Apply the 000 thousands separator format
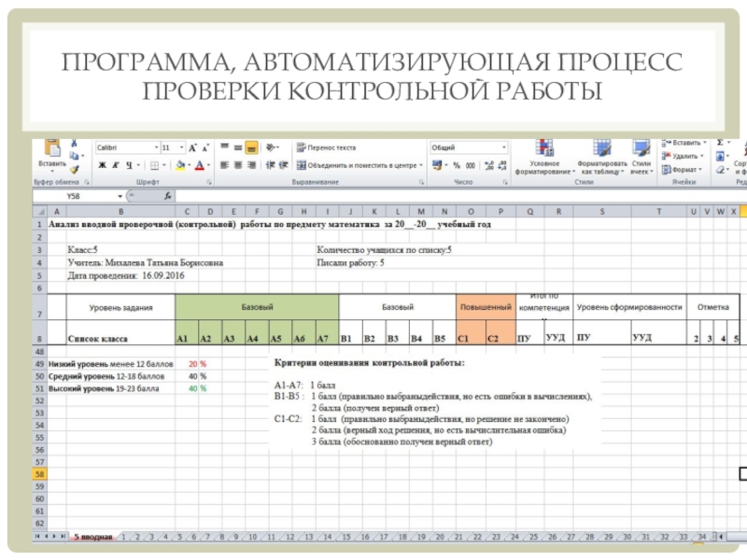The width and height of the screenshot is (747, 560). click(x=471, y=166)
